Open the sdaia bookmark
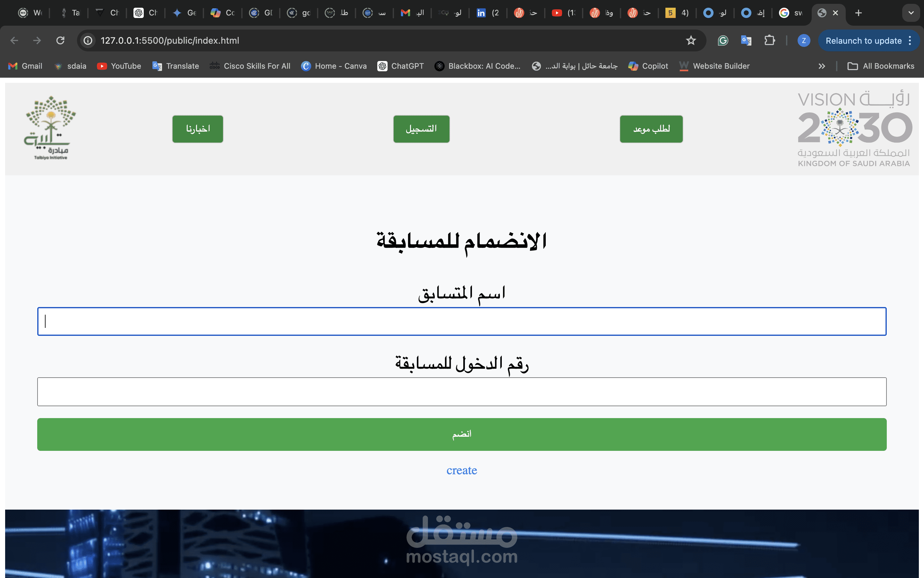Viewport: 924px width, 578px height. pos(71,66)
